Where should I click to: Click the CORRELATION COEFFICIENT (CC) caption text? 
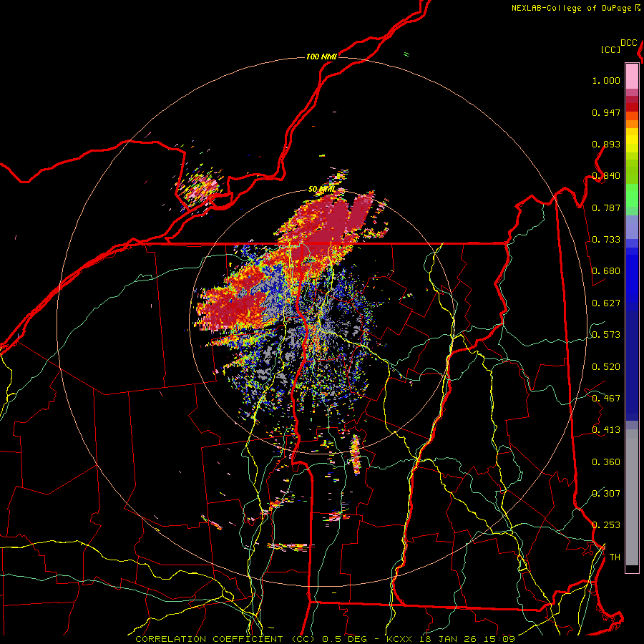(225, 639)
